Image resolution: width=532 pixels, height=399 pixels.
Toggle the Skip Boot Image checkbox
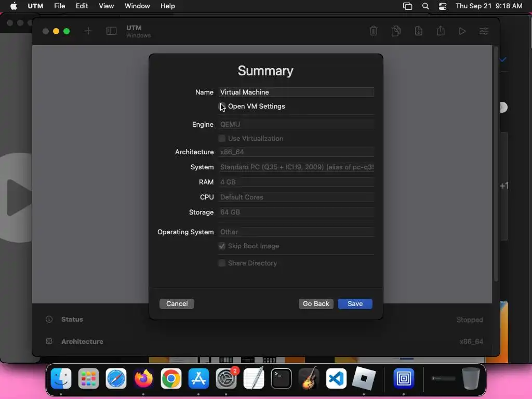point(222,246)
